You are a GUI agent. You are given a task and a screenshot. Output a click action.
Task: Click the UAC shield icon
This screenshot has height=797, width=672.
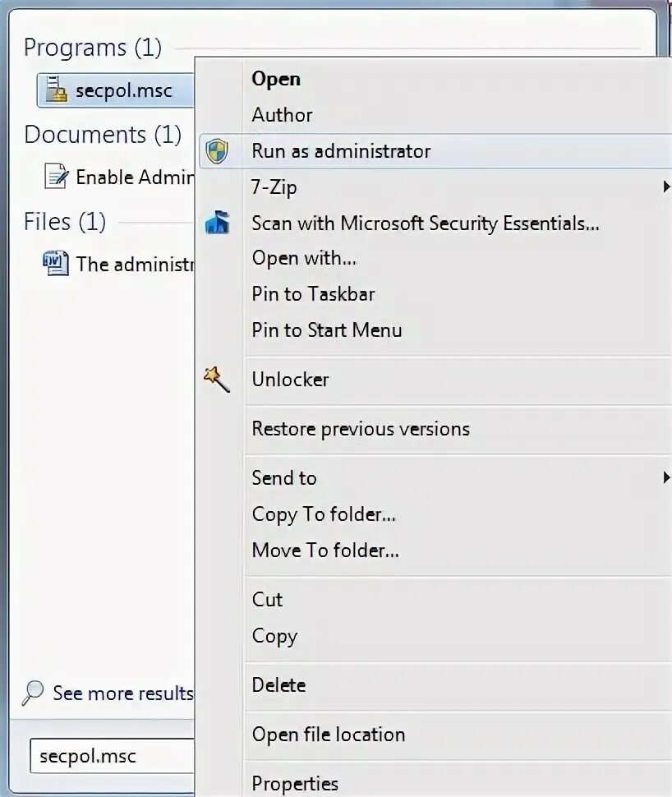click(217, 151)
